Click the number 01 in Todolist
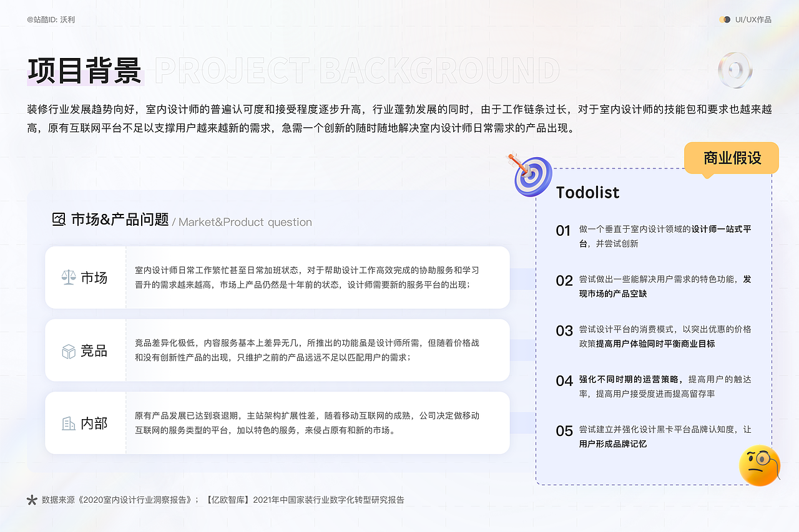This screenshot has height=532, width=799. [x=563, y=231]
